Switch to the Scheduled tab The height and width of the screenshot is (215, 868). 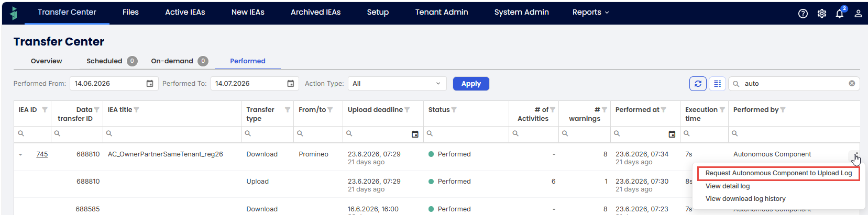(104, 61)
